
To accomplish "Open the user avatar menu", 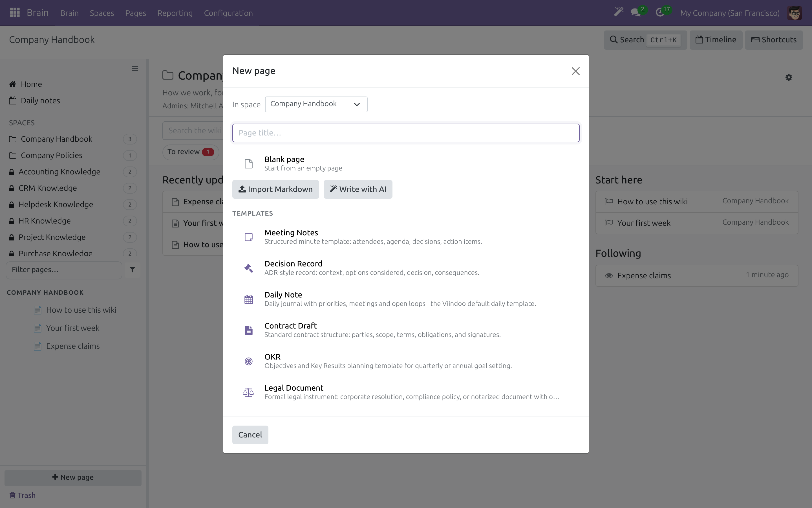I will 795,13.
